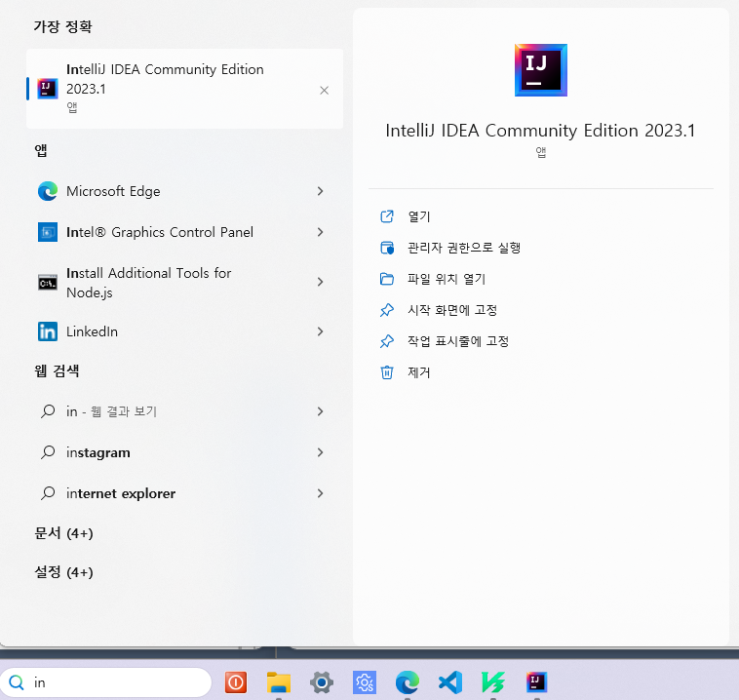The image size is (739, 700).
Task: Open IntelliJ IDEA from the taskbar
Action: coord(536,682)
